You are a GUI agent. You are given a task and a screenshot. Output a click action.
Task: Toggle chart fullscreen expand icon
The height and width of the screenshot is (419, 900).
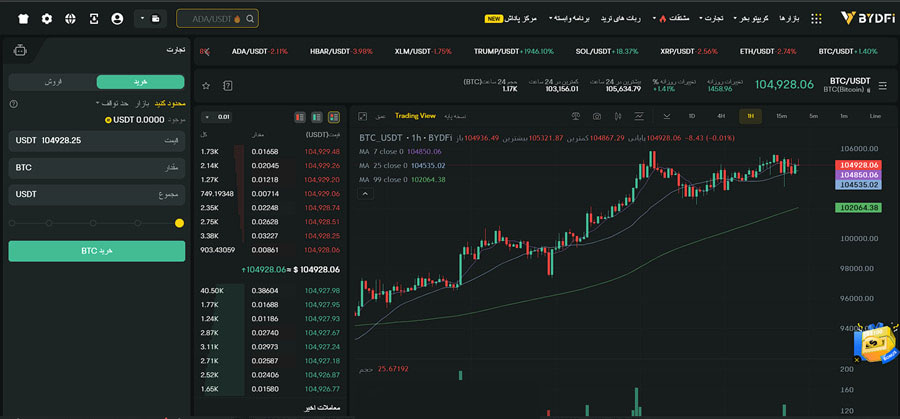363,116
